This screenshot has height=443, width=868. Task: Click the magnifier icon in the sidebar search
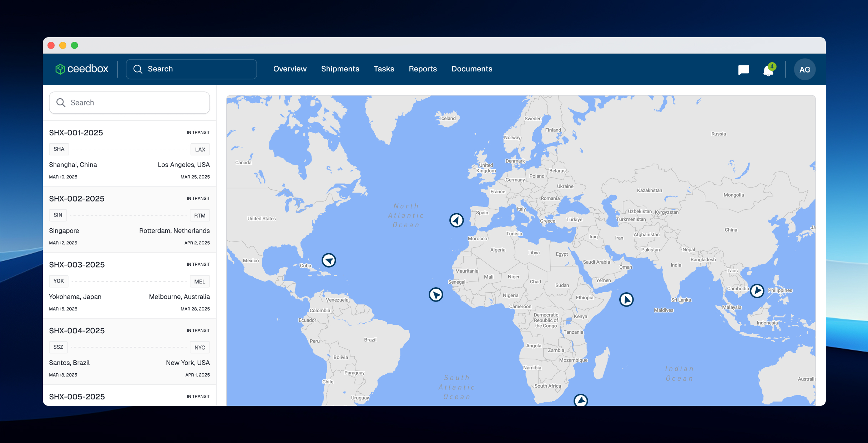coord(61,103)
